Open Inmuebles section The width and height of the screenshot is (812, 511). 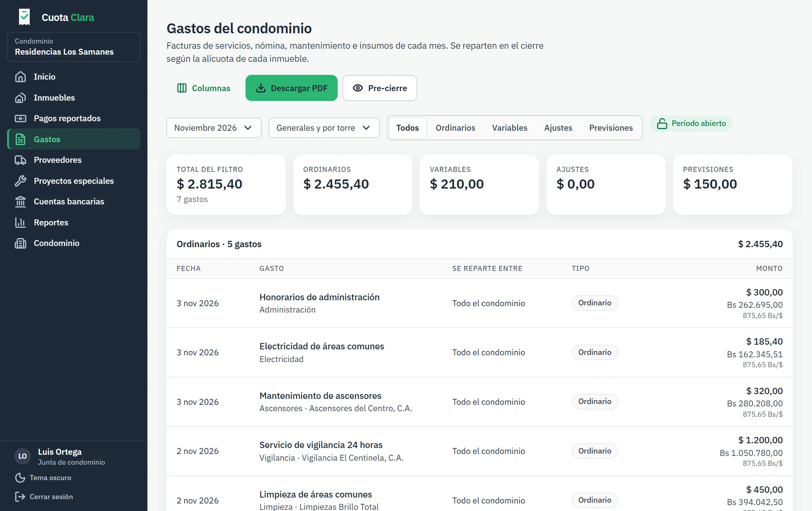pyautogui.click(x=74, y=98)
